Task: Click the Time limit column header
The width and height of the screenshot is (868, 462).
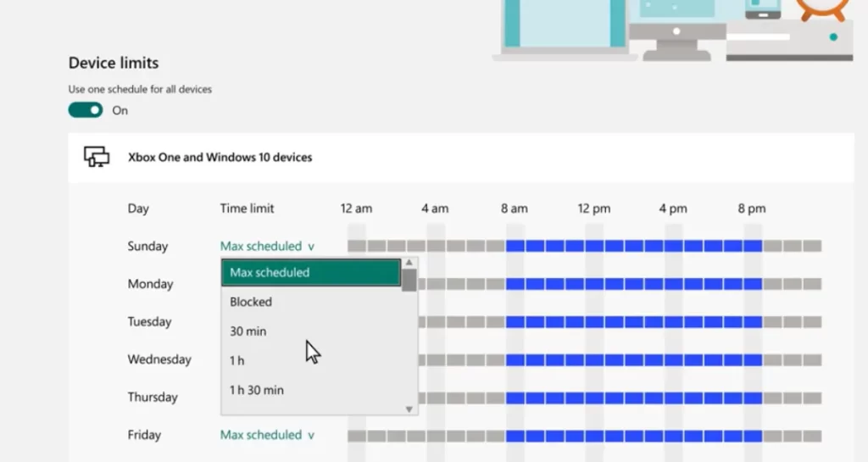Action: coord(247,209)
